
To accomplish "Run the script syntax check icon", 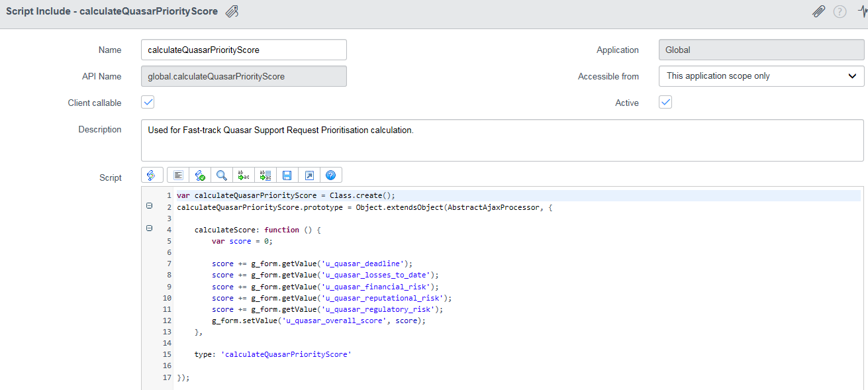I will coord(199,175).
